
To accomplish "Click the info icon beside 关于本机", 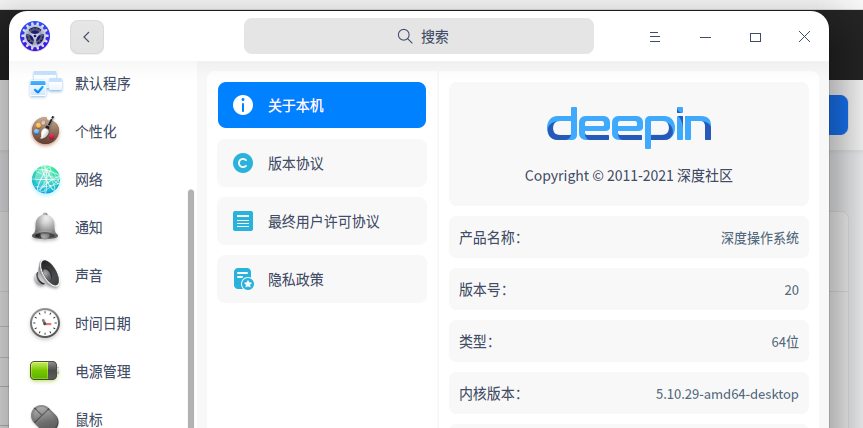I will 243,105.
